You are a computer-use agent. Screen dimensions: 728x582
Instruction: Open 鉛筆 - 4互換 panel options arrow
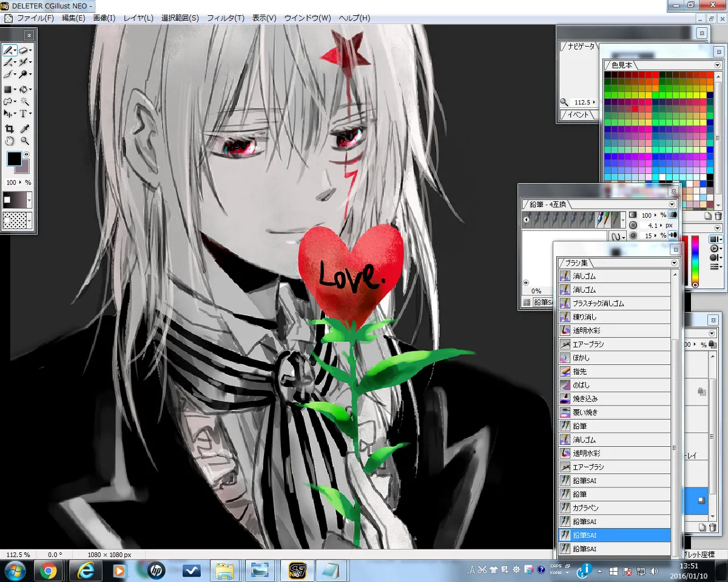[672, 205]
